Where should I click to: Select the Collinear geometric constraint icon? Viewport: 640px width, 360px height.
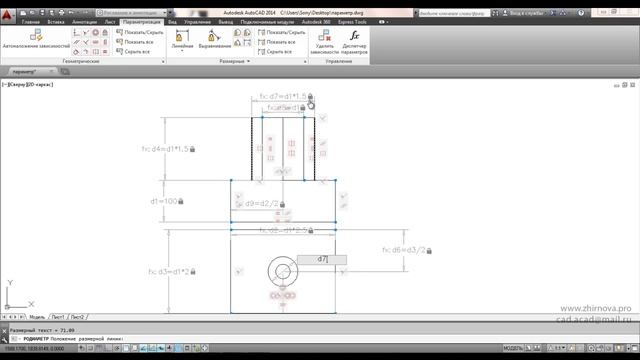(x=86, y=32)
